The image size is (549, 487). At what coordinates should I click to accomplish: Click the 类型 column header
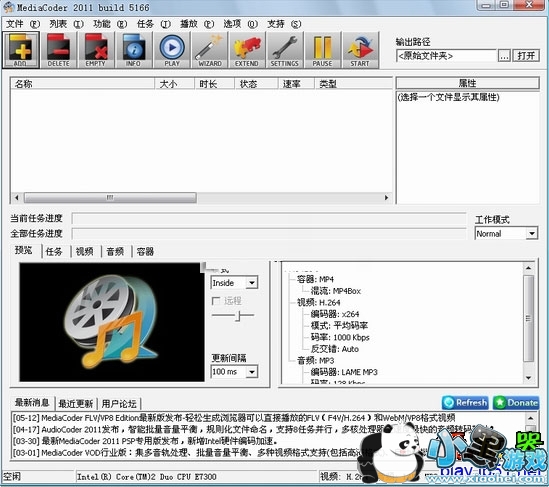click(x=354, y=84)
